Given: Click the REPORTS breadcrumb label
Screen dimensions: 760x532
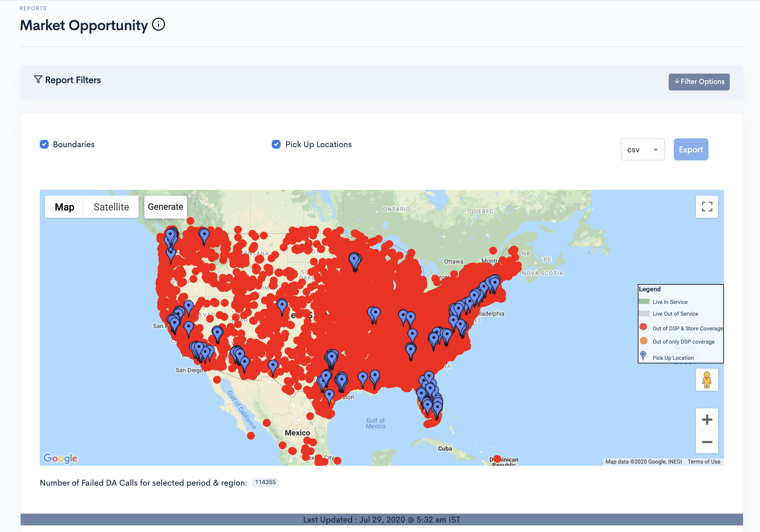Looking at the screenshot, I should coord(33,8).
